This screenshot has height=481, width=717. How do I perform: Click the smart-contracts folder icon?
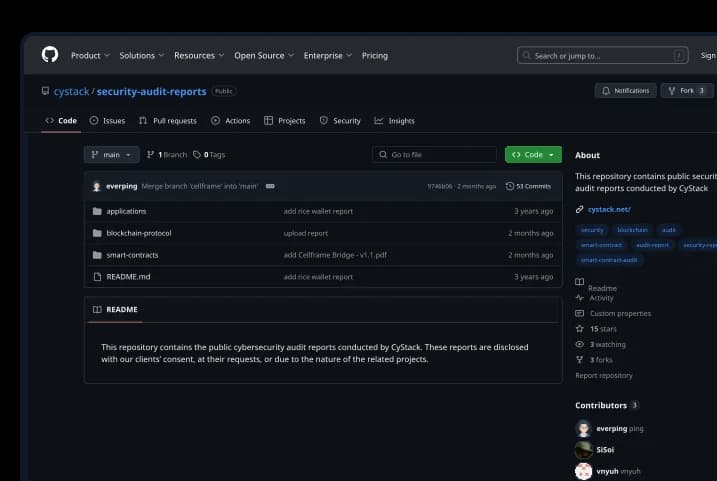tap(97, 255)
